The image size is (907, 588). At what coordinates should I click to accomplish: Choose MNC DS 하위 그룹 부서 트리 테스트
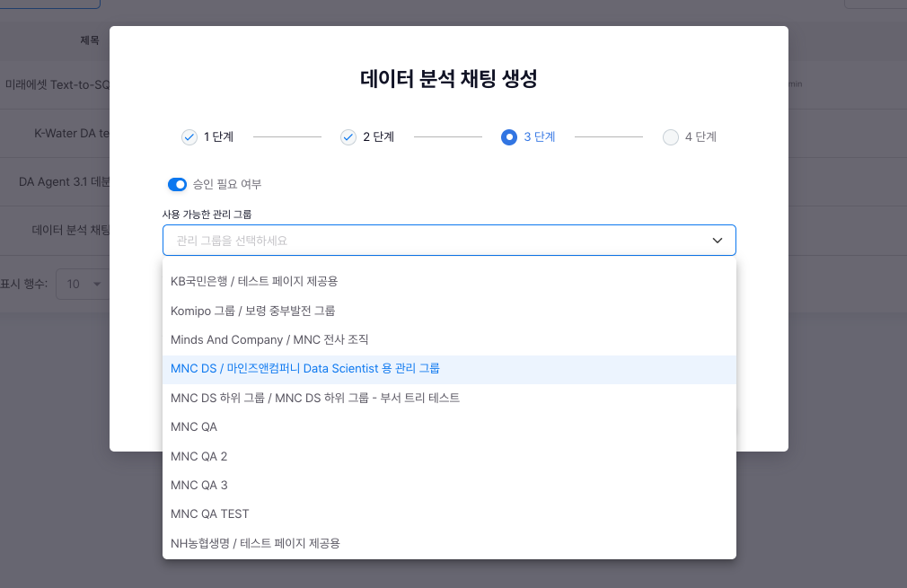[x=315, y=398]
